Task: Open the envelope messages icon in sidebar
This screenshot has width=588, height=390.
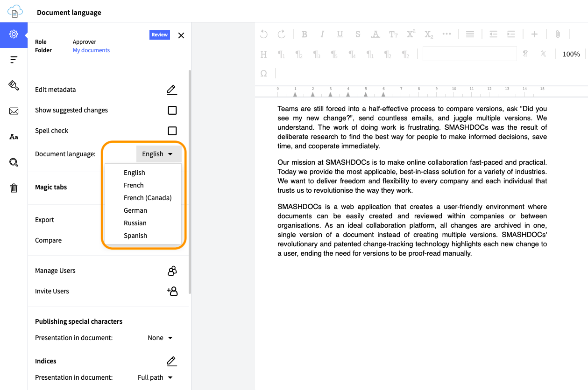Action: coord(14,111)
